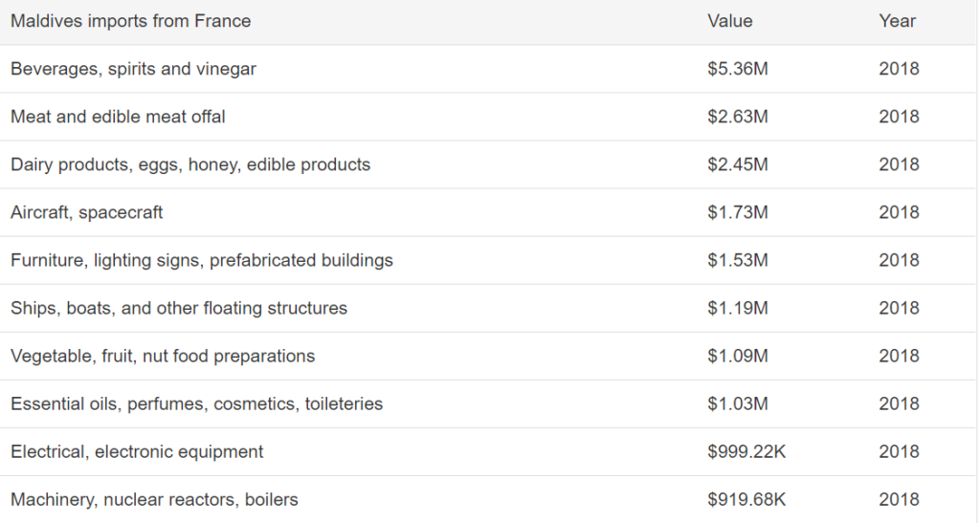
Task: Click the Maldives imports from France header
Action: coord(130,21)
